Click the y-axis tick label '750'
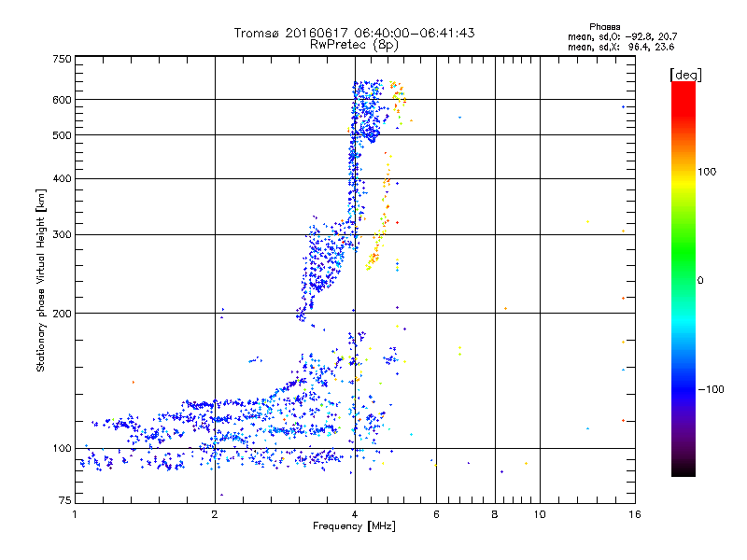The image size is (747, 560). [62, 59]
